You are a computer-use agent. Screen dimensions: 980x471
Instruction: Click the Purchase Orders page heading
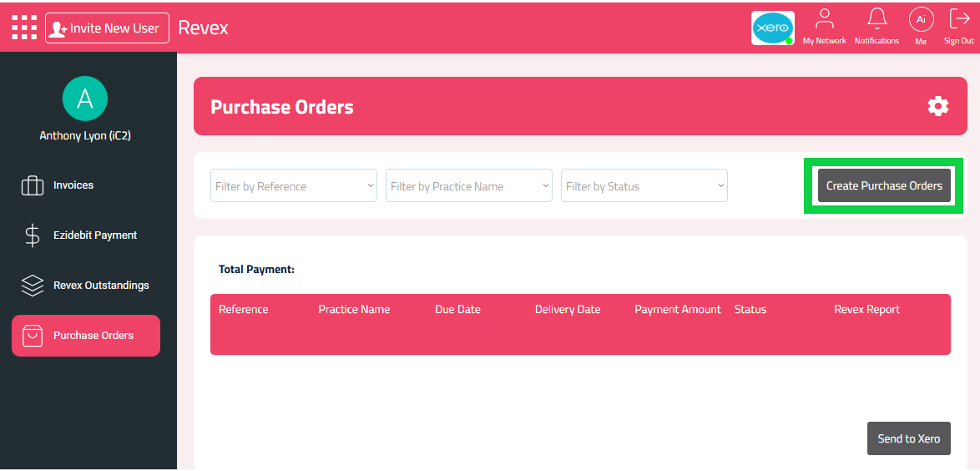pos(282,107)
